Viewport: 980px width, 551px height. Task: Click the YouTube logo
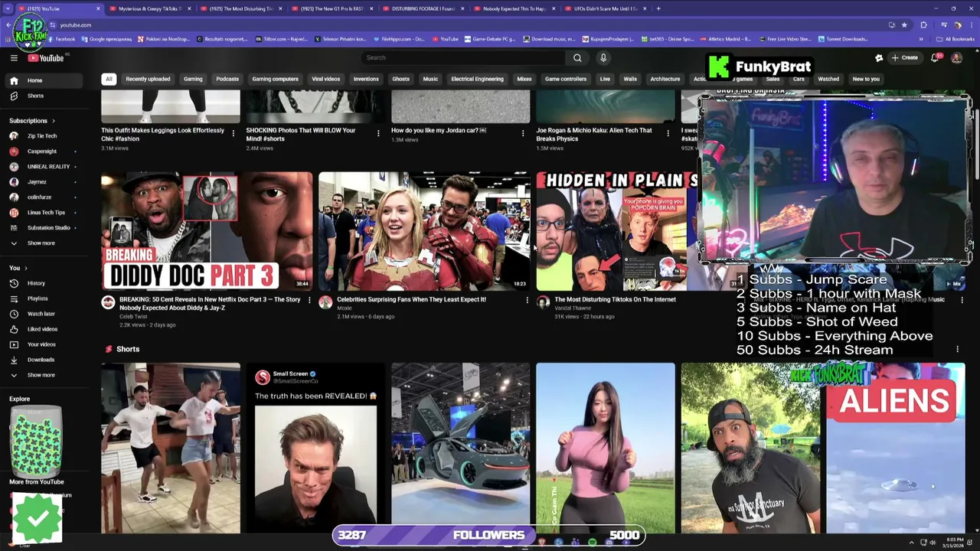[x=46, y=58]
